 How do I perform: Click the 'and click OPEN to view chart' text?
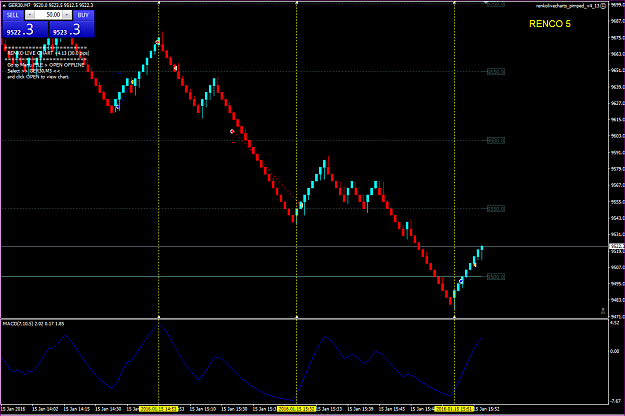pos(38,77)
